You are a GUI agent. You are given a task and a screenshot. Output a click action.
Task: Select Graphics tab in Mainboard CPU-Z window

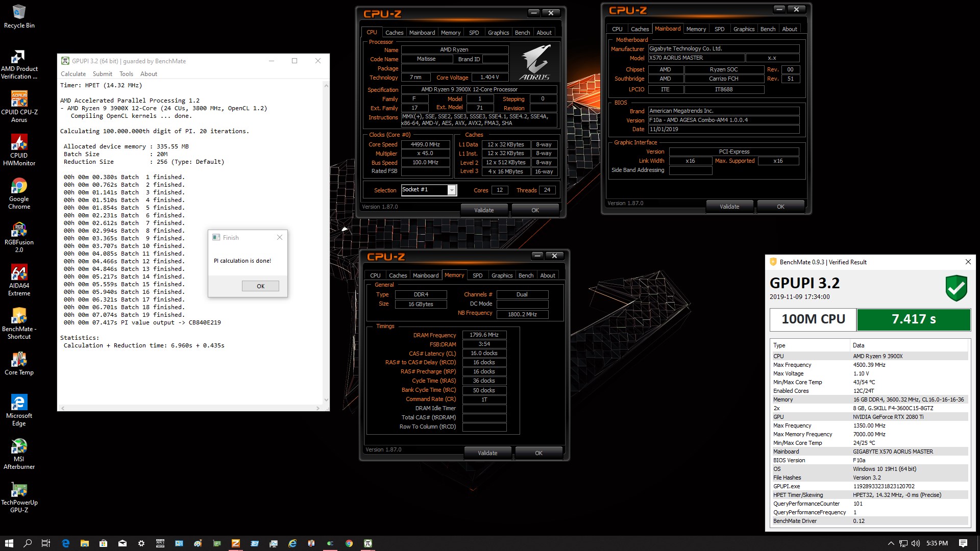coord(744,29)
